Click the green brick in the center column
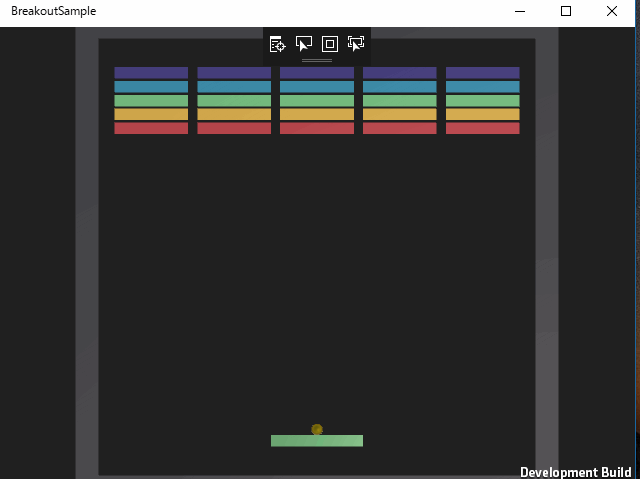 (317, 100)
